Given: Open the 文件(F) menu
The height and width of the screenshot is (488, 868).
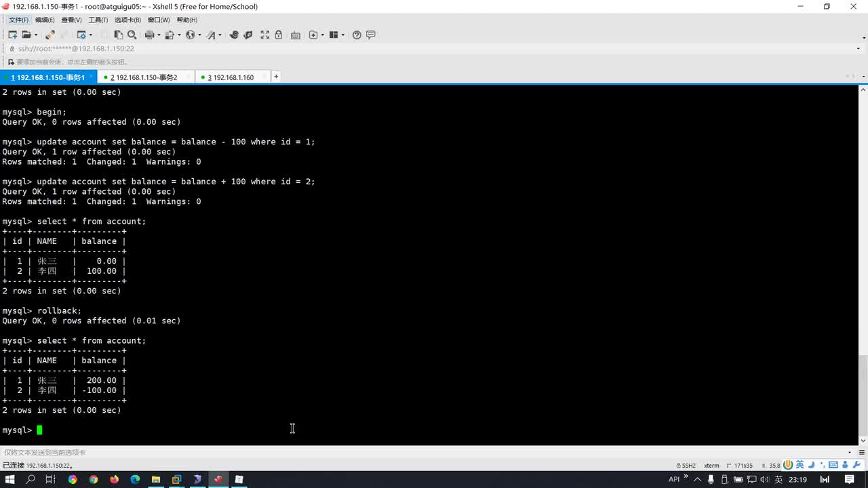Looking at the screenshot, I should 18,20.
